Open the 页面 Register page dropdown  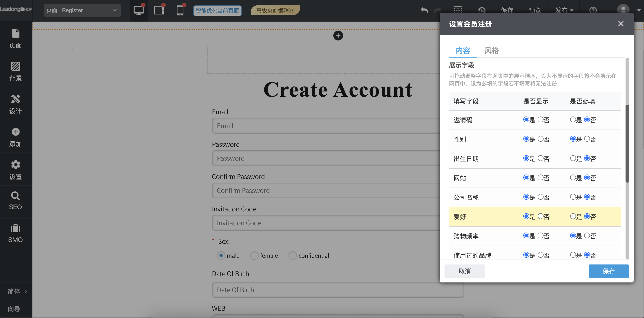(x=82, y=10)
